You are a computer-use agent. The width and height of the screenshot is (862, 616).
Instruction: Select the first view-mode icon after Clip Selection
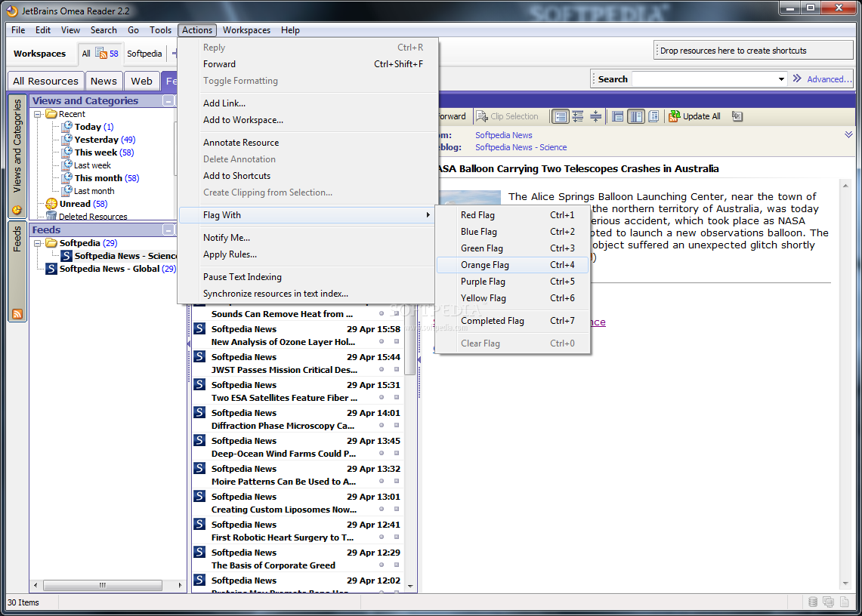click(x=561, y=116)
